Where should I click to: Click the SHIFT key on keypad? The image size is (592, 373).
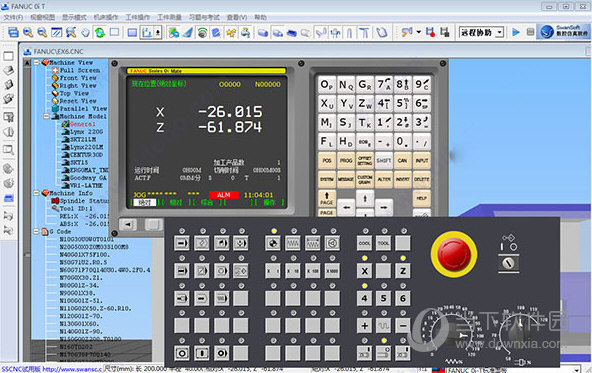[x=384, y=160]
